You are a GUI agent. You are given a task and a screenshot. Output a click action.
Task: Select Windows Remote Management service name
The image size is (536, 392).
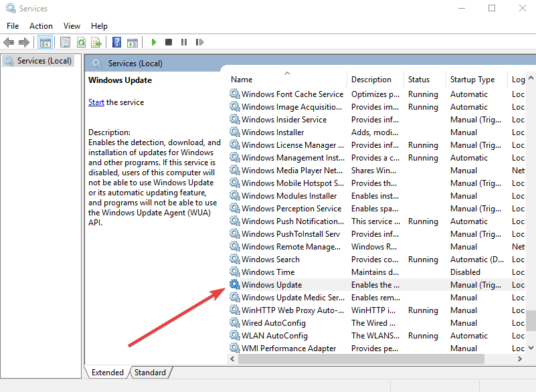(291, 247)
